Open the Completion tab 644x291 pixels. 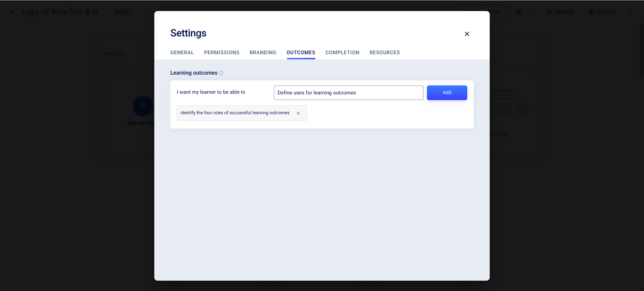tap(342, 53)
